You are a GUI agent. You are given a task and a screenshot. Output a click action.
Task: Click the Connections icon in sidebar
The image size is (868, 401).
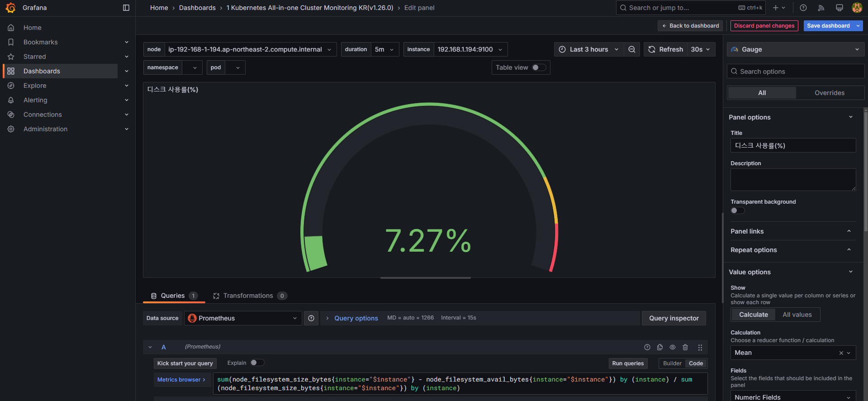(11, 115)
